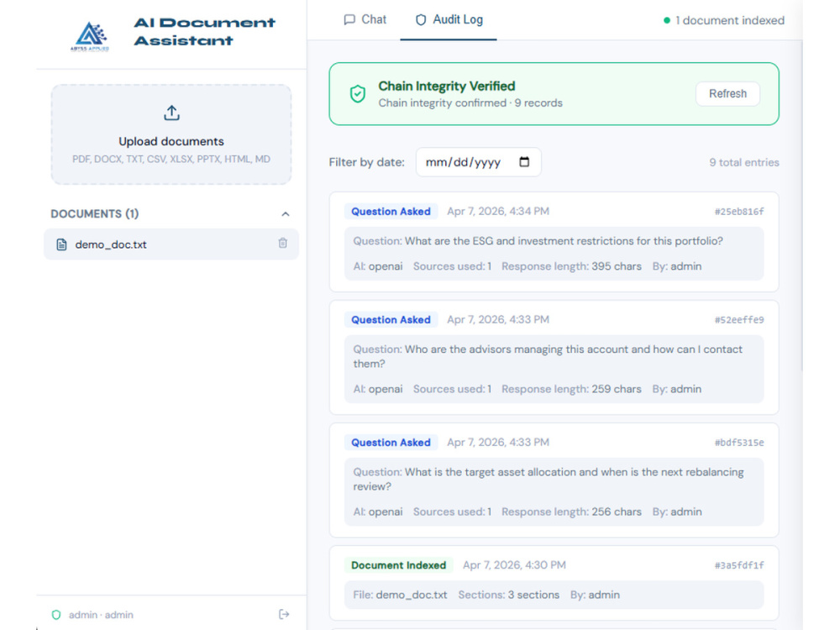The width and height of the screenshot is (840, 630).
Task: Click the 'admin · admin' user label
Action: (x=101, y=615)
